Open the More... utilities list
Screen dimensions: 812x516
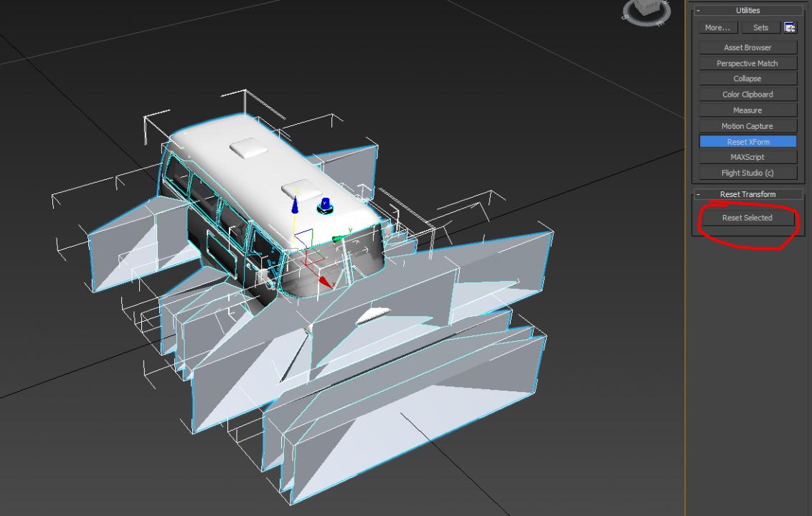[x=717, y=28]
